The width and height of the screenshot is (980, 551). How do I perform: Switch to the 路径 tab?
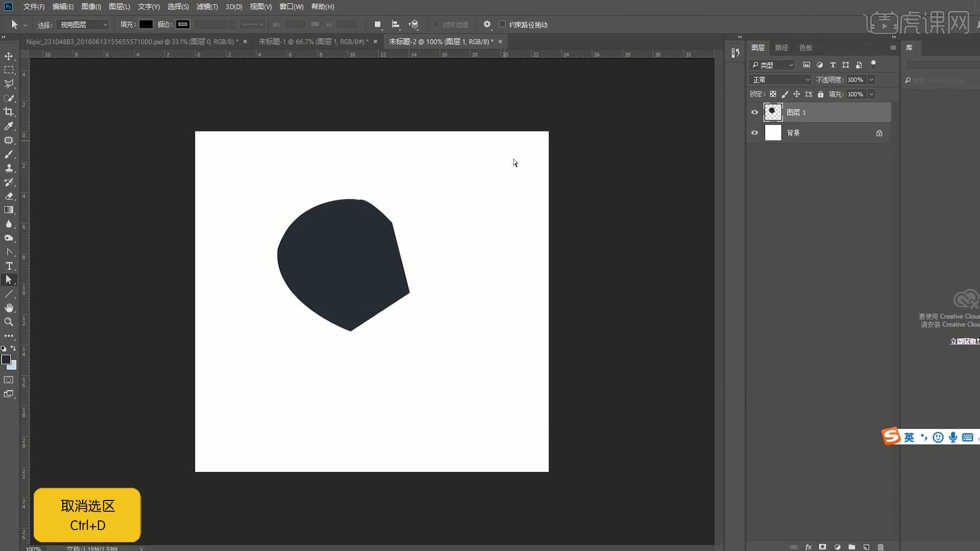781,47
